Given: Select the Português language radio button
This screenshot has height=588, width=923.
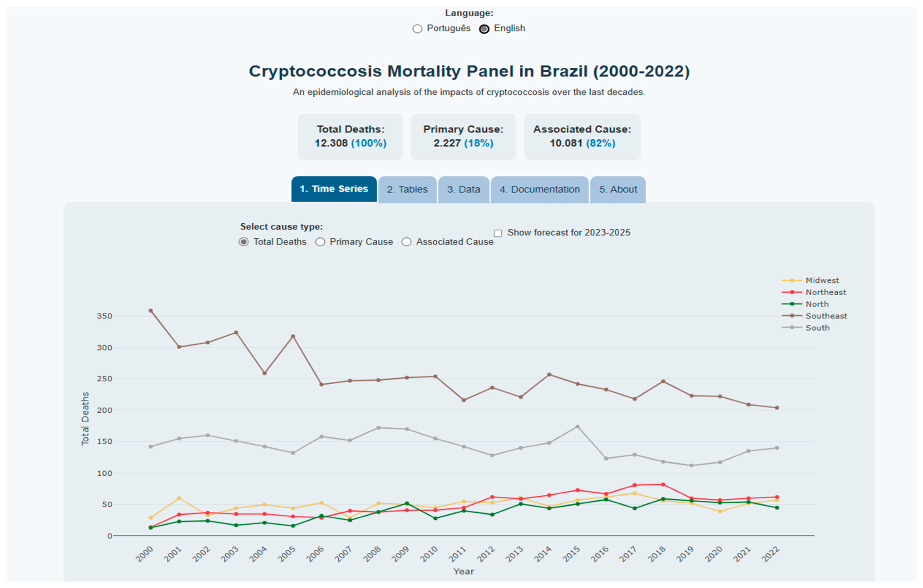Looking at the screenshot, I should coord(417,29).
